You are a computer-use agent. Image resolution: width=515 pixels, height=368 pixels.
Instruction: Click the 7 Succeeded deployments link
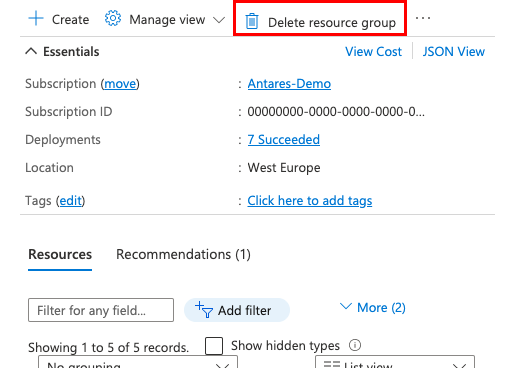coord(283,139)
